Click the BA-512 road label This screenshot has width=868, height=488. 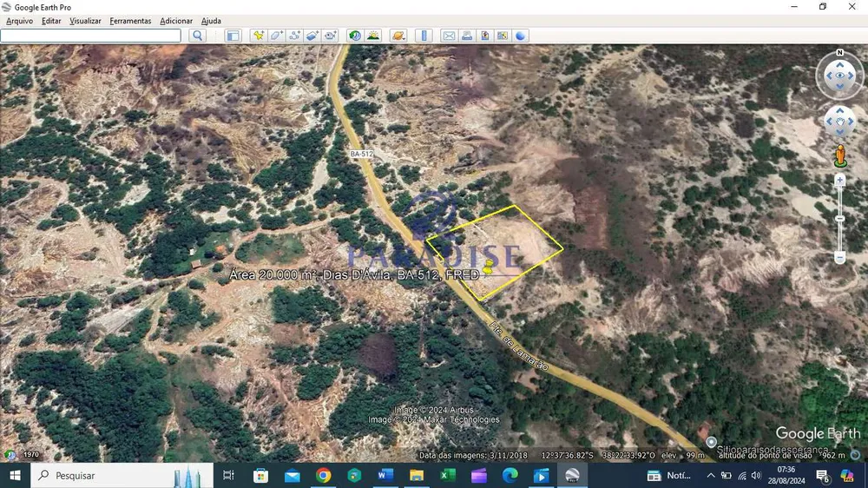pos(361,154)
